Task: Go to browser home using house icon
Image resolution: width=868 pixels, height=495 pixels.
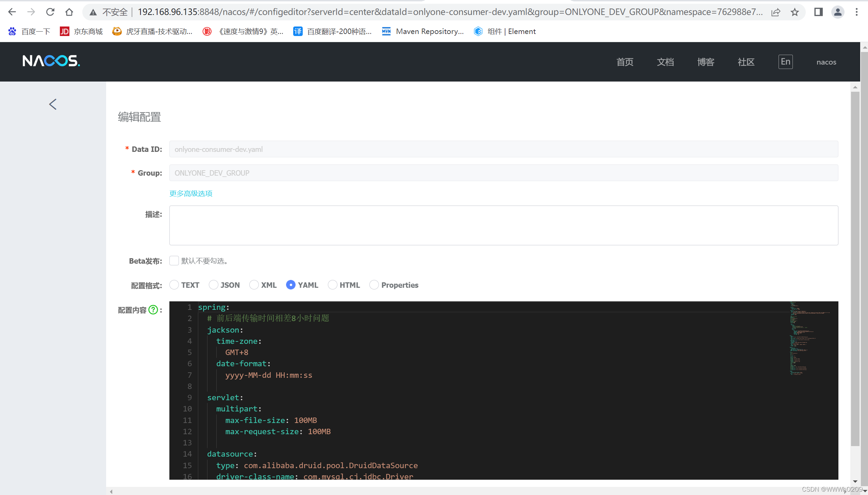Action: coord(69,12)
